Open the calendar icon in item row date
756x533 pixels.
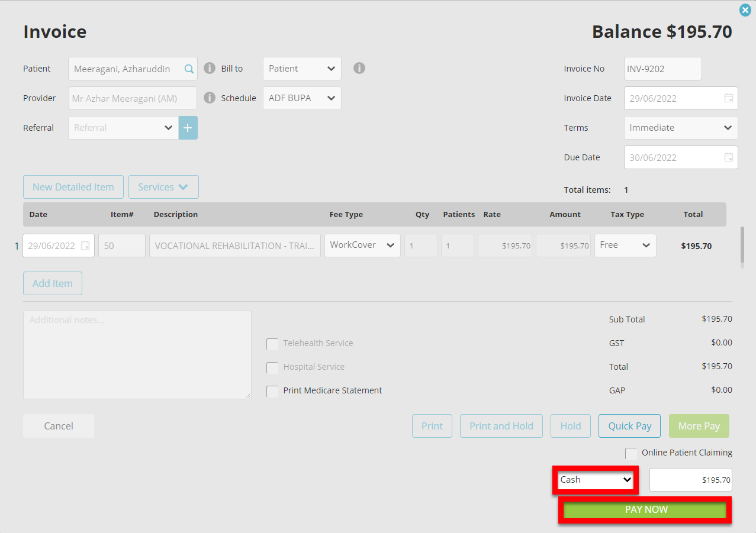click(85, 245)
